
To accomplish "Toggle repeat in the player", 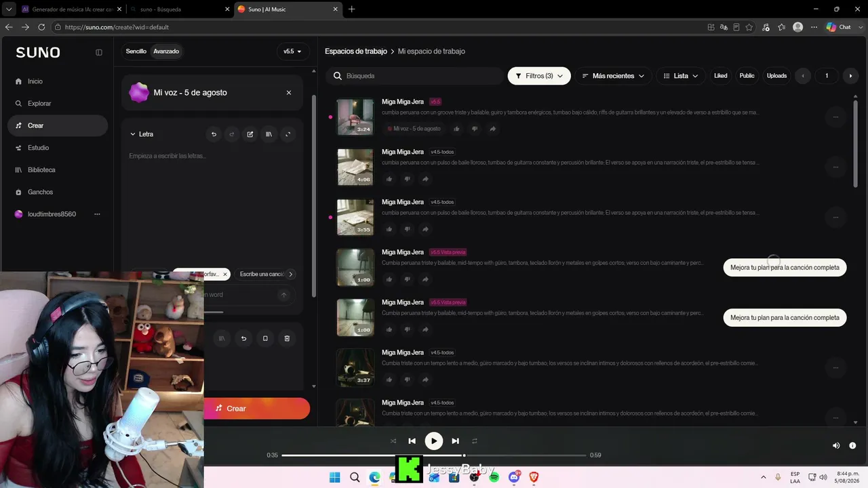I will (475, 441).
